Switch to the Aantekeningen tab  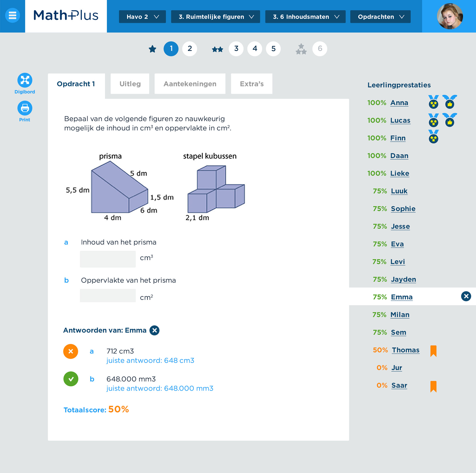(190, 84)
